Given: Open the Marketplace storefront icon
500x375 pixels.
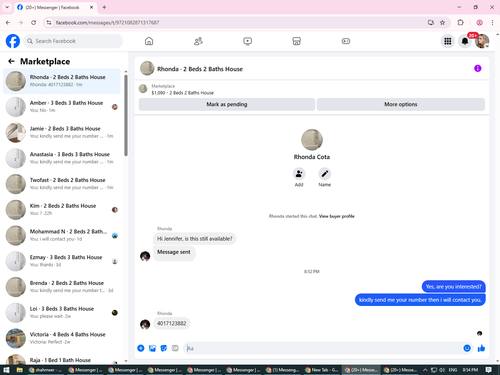Looking at the screenshot, I should 296,41.
